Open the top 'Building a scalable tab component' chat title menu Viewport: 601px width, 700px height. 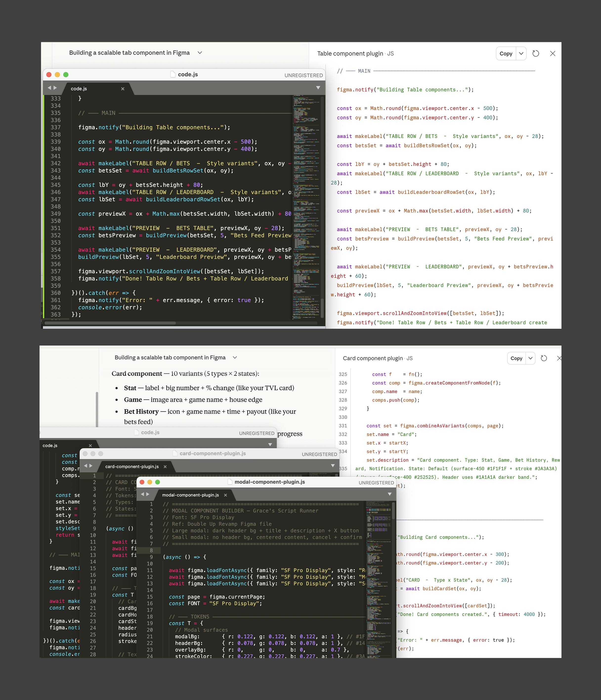point(200,53)
